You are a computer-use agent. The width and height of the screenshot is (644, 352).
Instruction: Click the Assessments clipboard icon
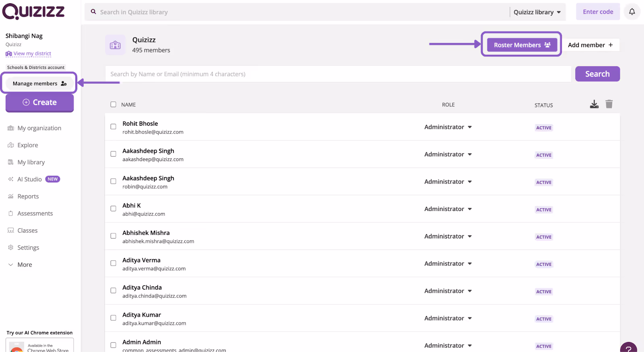click(11, 213)
